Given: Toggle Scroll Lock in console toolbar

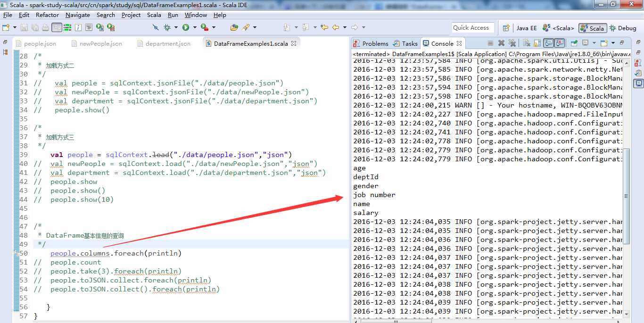Looking at the screenshot, I should click(x=537, y=43).
